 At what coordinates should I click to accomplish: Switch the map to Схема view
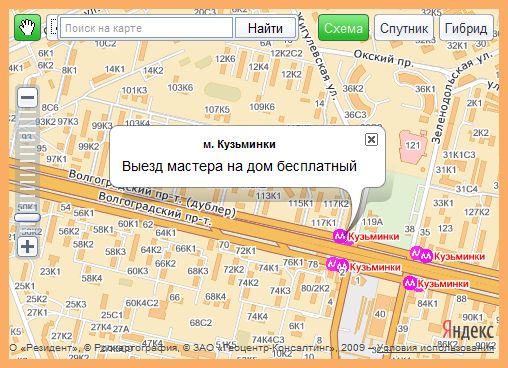pos(343,28)
